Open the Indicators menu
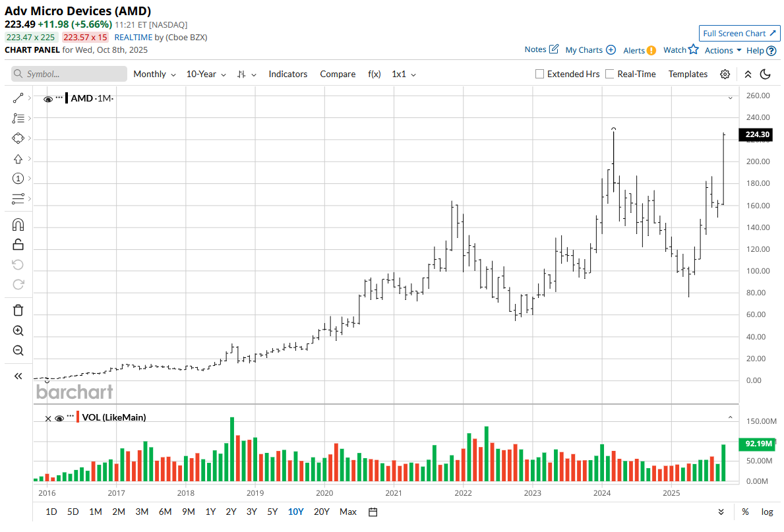 288,74
